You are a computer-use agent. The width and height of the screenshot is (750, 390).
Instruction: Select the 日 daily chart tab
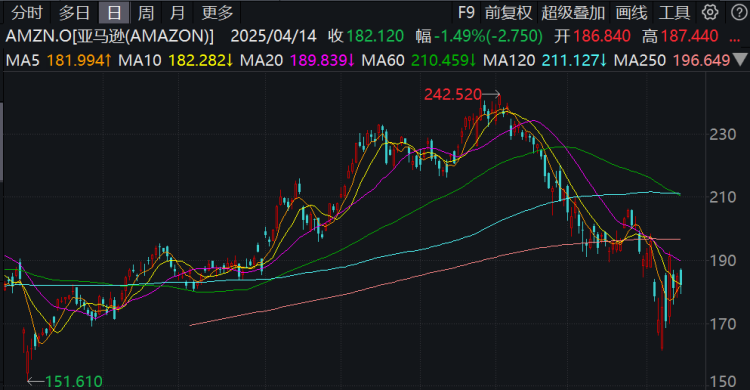pos(114,13)
